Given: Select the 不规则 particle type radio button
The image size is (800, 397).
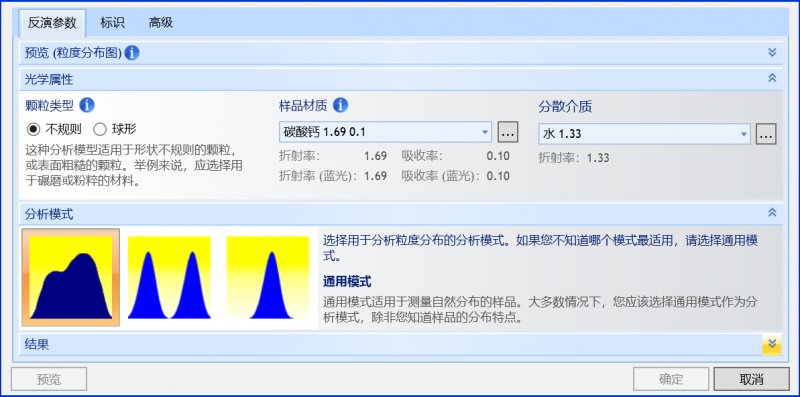Looking at the screenshot, I should (34, 129).
